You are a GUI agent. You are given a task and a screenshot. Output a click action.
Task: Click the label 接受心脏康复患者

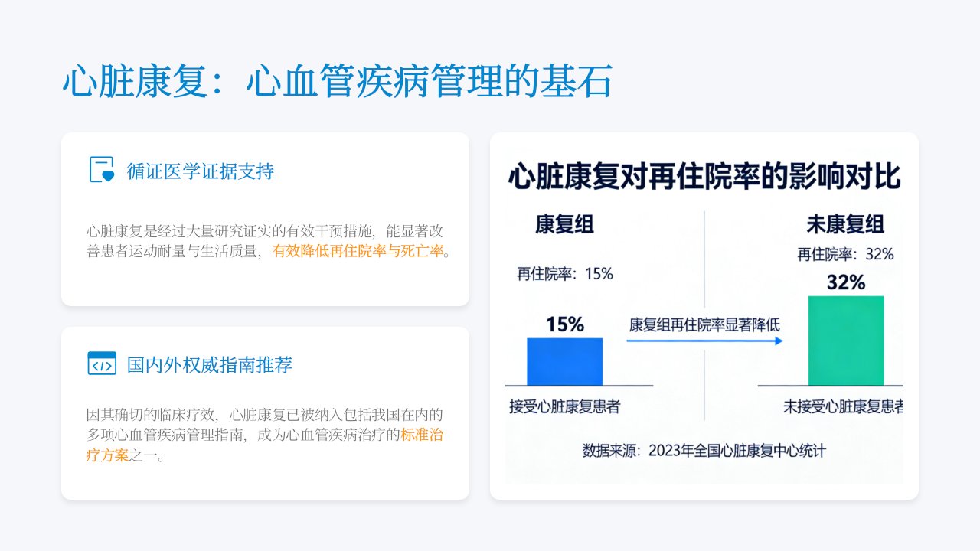564,406
